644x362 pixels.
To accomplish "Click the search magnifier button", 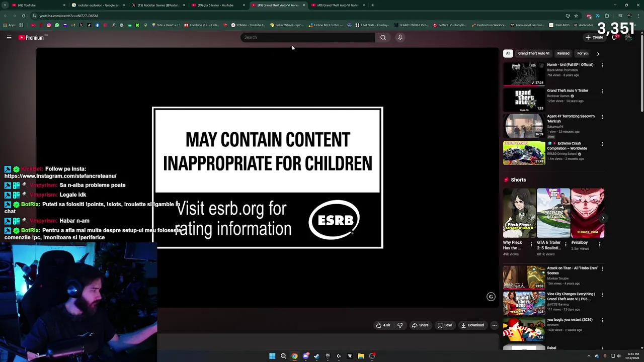I will [383, 37].
